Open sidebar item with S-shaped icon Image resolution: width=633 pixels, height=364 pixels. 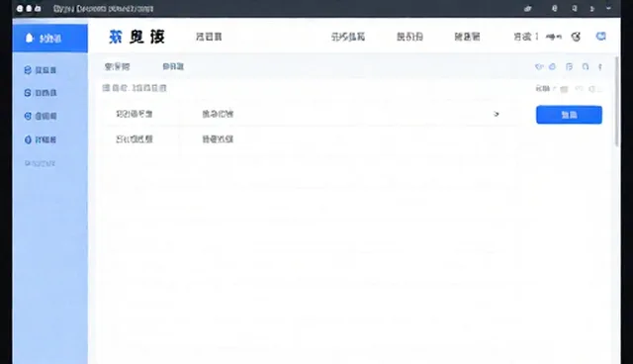pos(41,93)
